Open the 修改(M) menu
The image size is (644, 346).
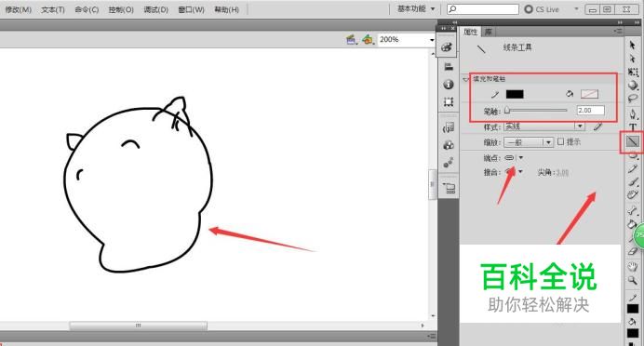click(x=18, y=9)
